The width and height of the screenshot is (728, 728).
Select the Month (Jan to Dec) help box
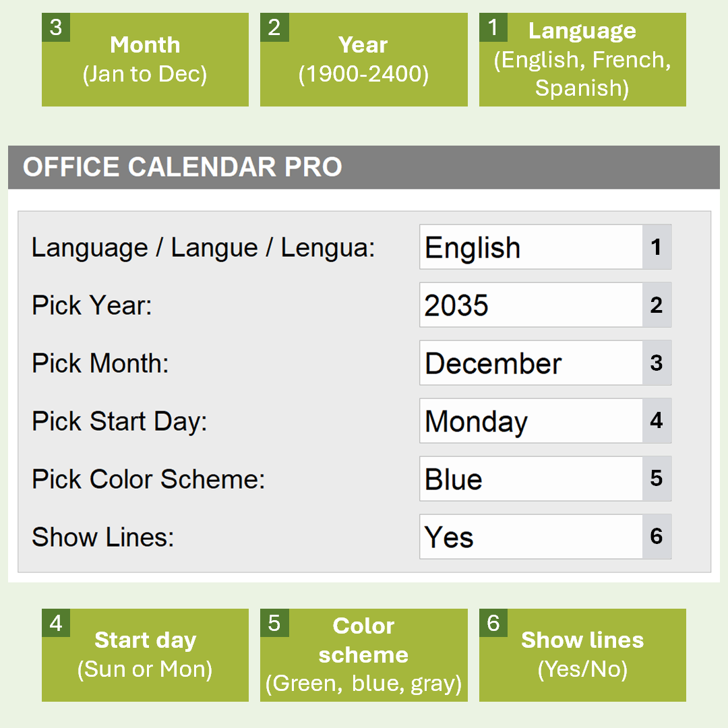click(145, 59)
